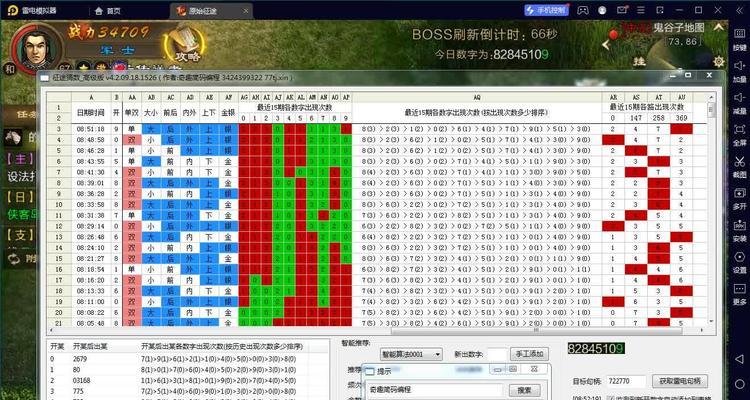Viewport: 750px width, 400px height.
Task: Select the 大小 column header
Action: pyautogui.click(x=151, y=112)
